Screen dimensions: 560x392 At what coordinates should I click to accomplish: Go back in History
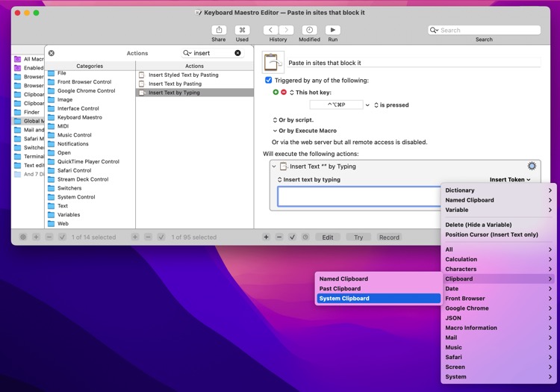tap(271, 30)
